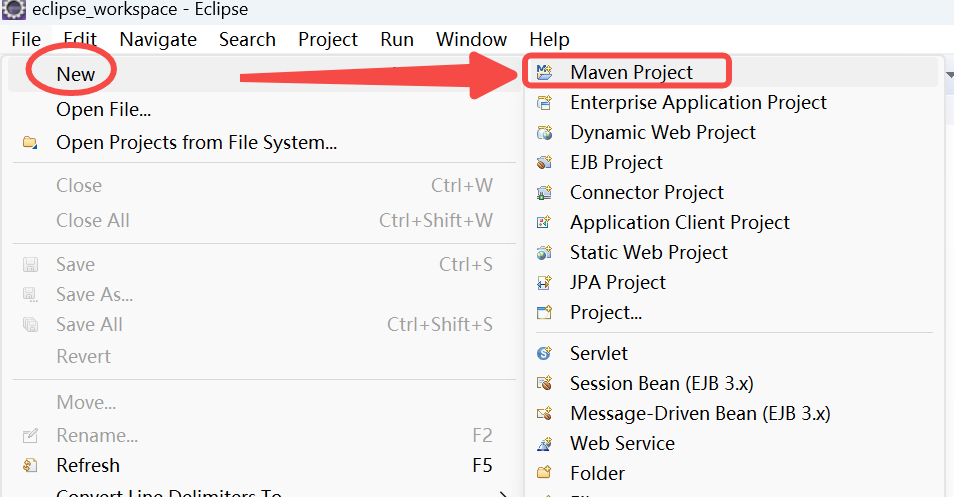Open the Search menu
Viewport: 954px width, 497px height.
point(247,40)
